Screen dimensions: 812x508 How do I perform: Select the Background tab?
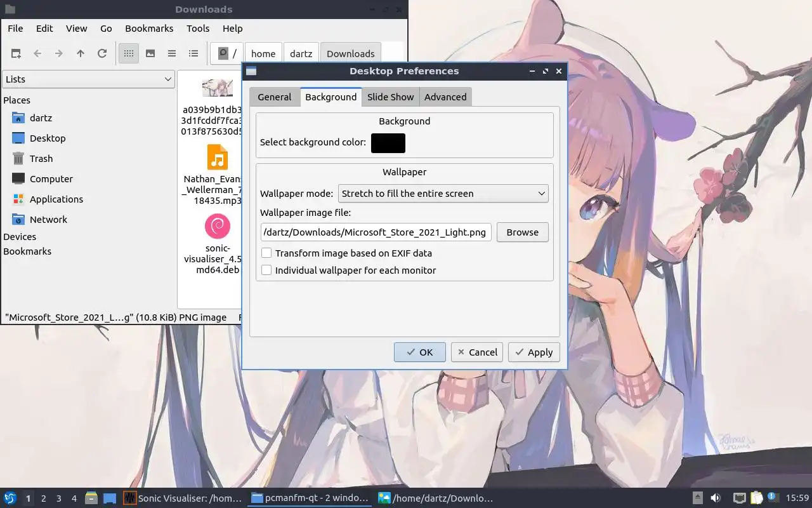(x=331, y=97)
